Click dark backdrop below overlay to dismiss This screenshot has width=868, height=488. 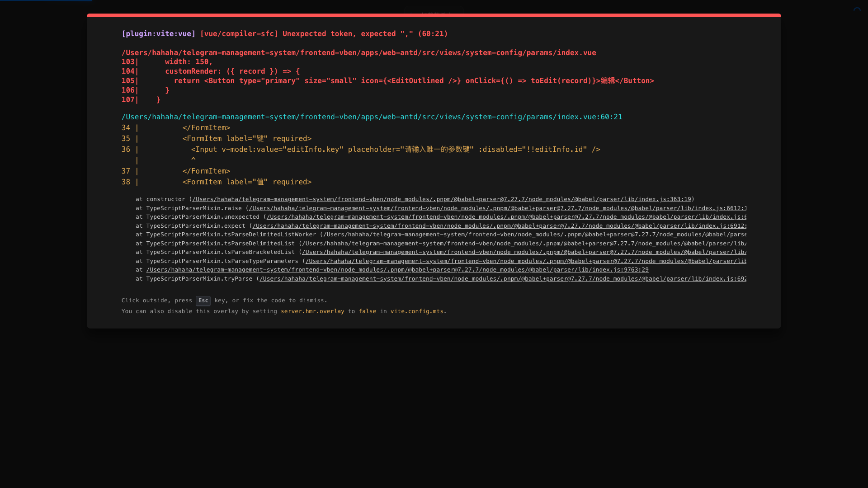coord(434,407)
